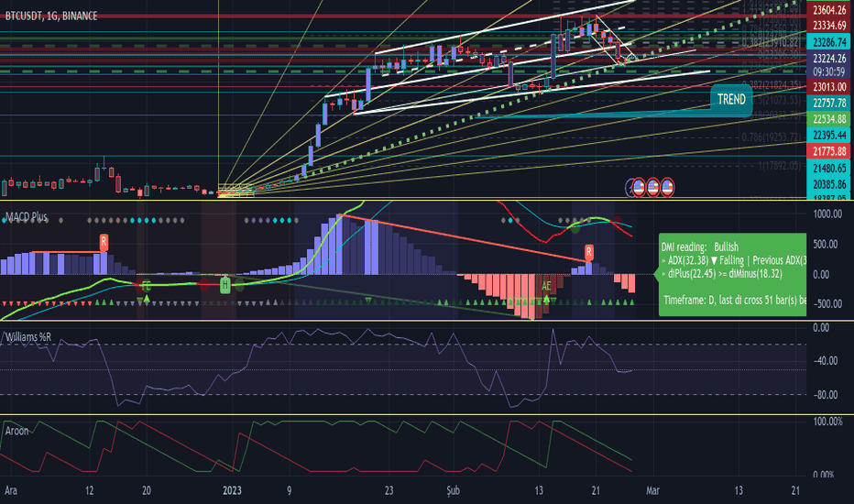Click R label ending the long red divergence line
The height and width of the screenshot is (504, 854).
(589, 252)
